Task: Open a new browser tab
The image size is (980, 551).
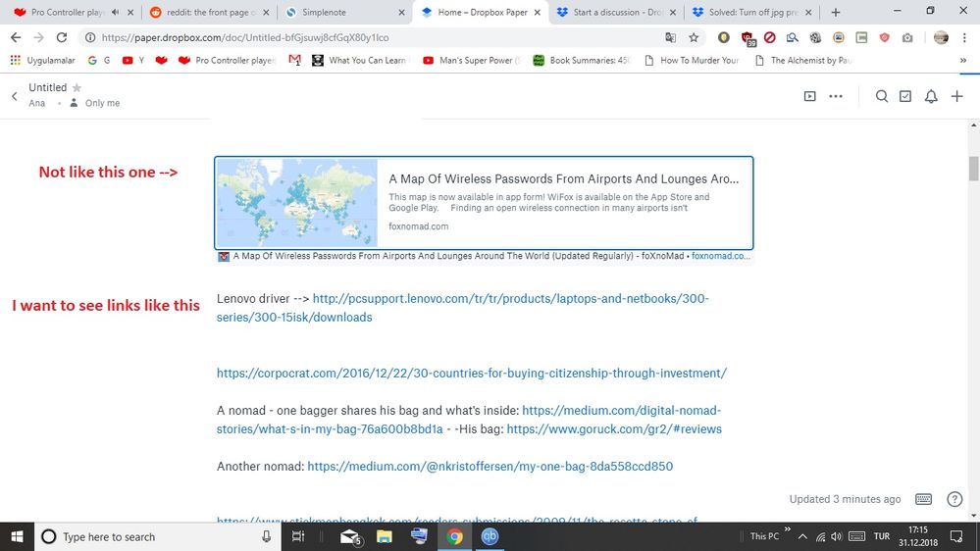Action: pyautogui.click(x=836, y=12)
